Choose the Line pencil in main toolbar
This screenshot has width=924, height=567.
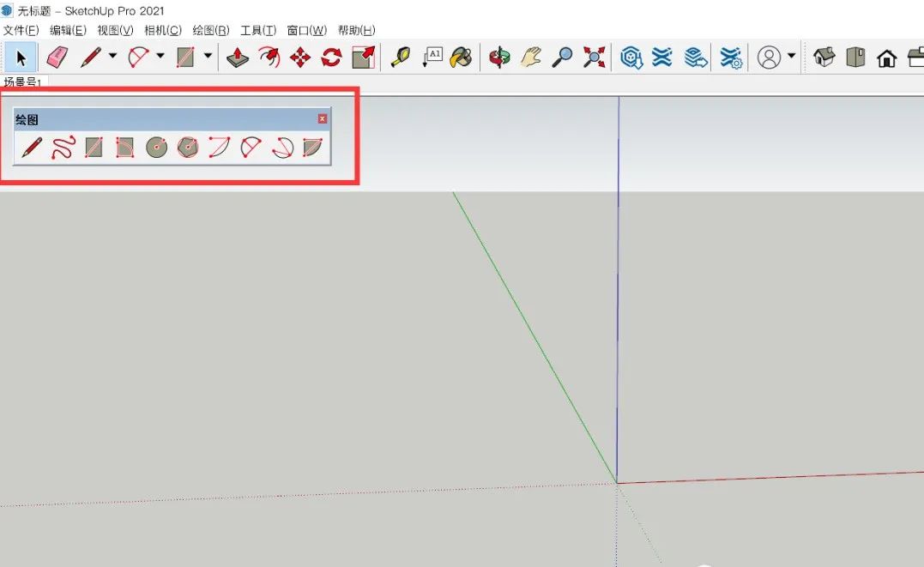[91, 57]
